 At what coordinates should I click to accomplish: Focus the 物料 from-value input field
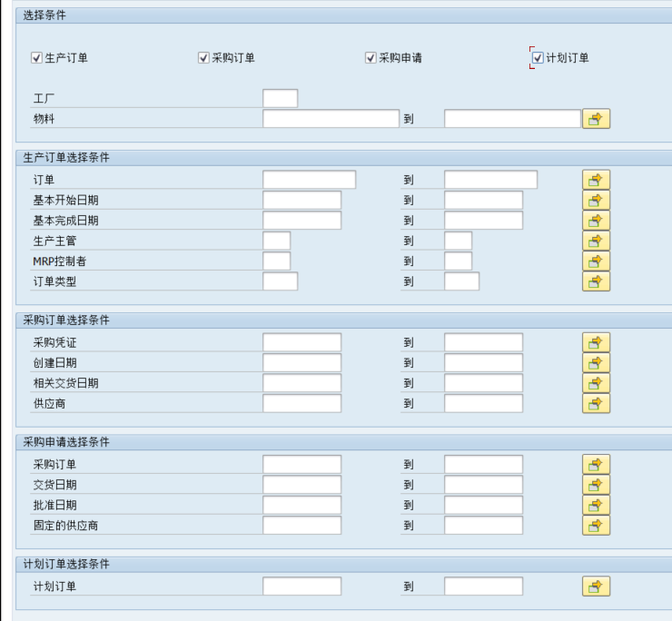tap(331, 119)
